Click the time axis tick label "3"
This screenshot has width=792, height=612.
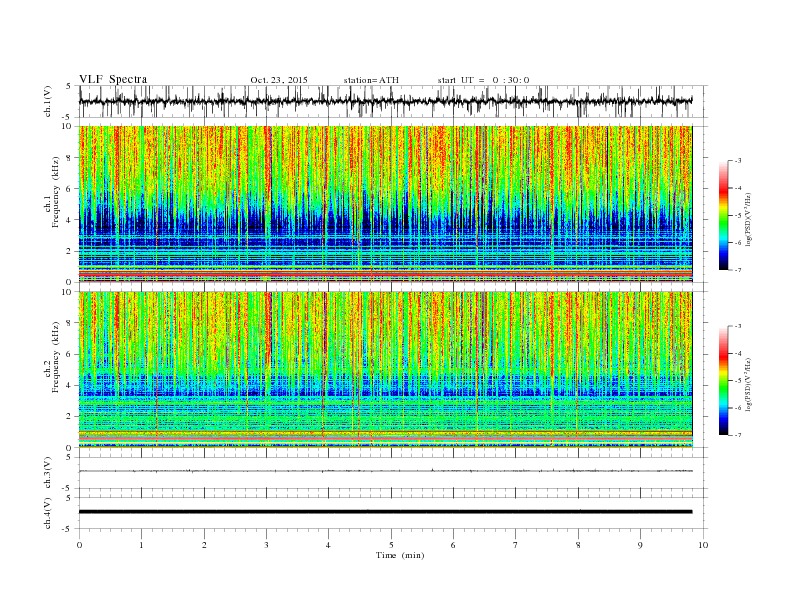(266, 545)
